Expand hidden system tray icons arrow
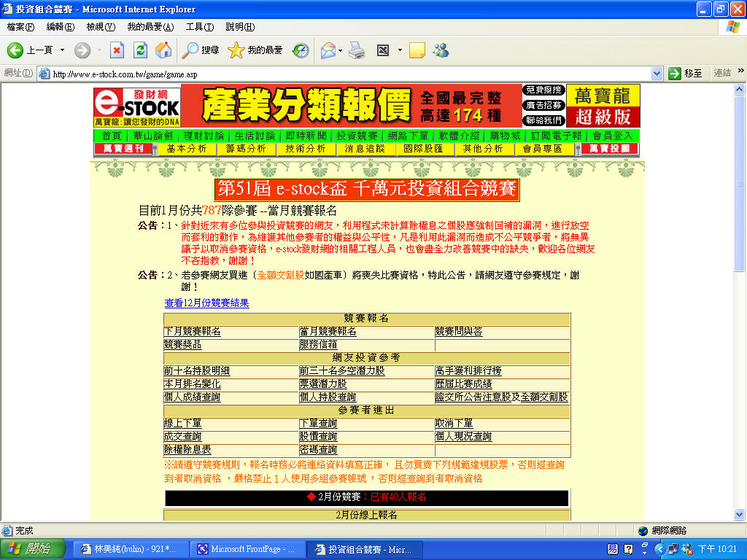 tap(659, 549)
